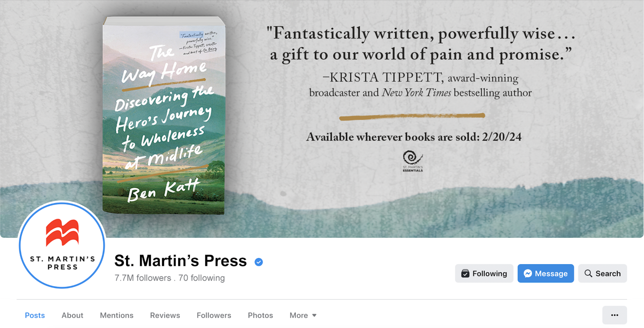The width and height of the screenshot is (644, 328).
Task: Click the St. Martin's Press page title
Action: click(x=180, y=261)
